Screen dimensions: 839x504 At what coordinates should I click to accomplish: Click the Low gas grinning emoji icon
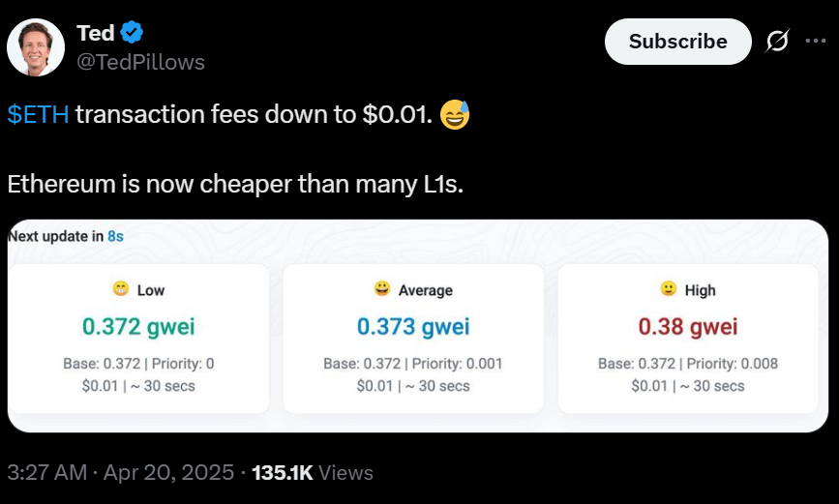(120, 289)
